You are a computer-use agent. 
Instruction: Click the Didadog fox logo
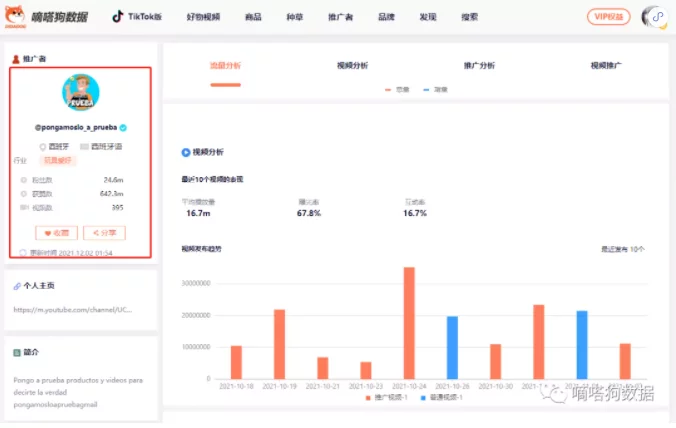click(15, 16)
